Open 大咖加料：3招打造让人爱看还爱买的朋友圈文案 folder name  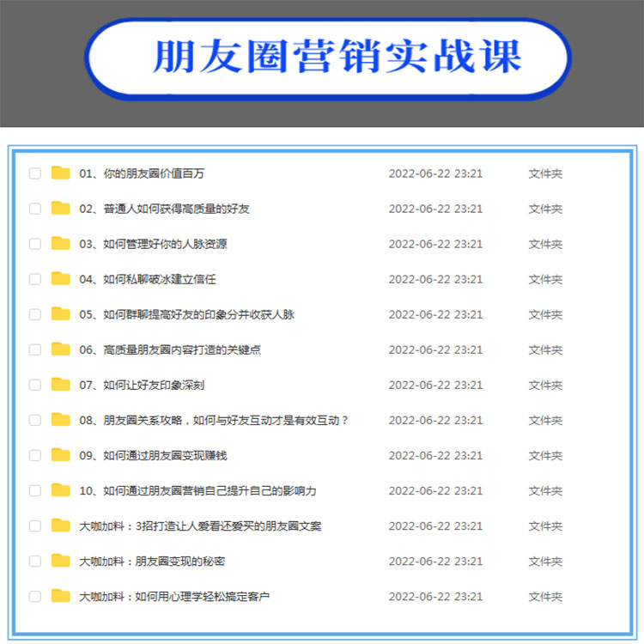click(200, 526)
